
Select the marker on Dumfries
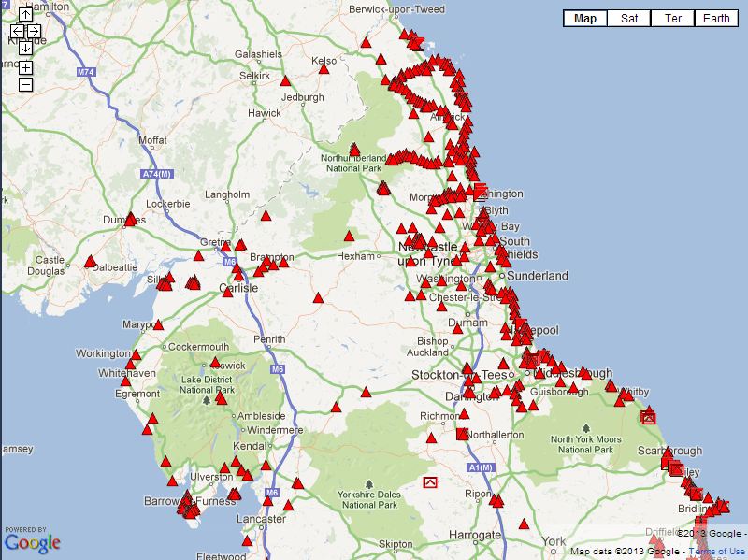pos(130,220)
